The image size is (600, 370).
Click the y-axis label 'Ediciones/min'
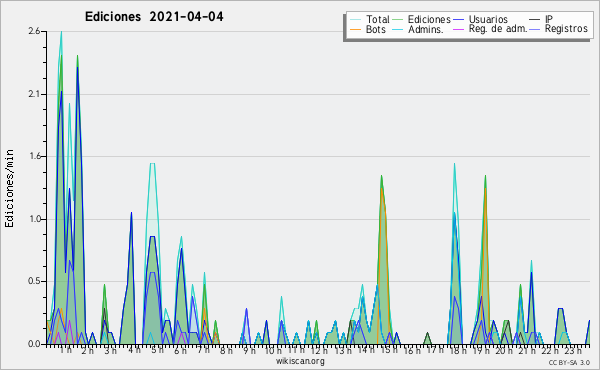9,188
